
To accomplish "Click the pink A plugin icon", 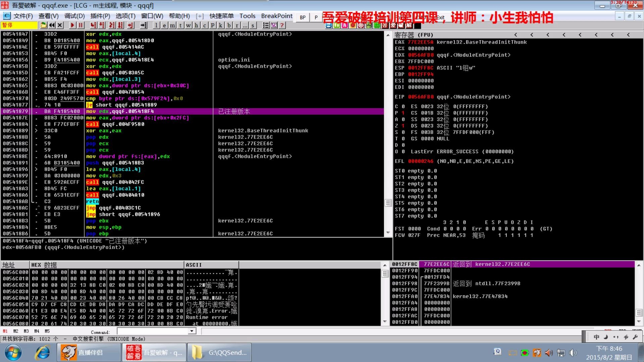I will click(x=344, y=25).
